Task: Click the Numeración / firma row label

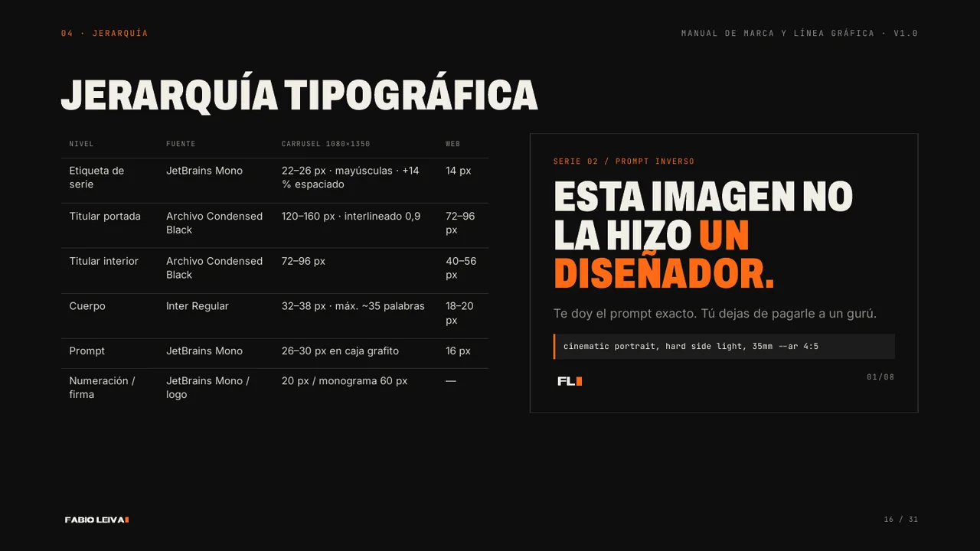Action: click(x=102, y=387)
